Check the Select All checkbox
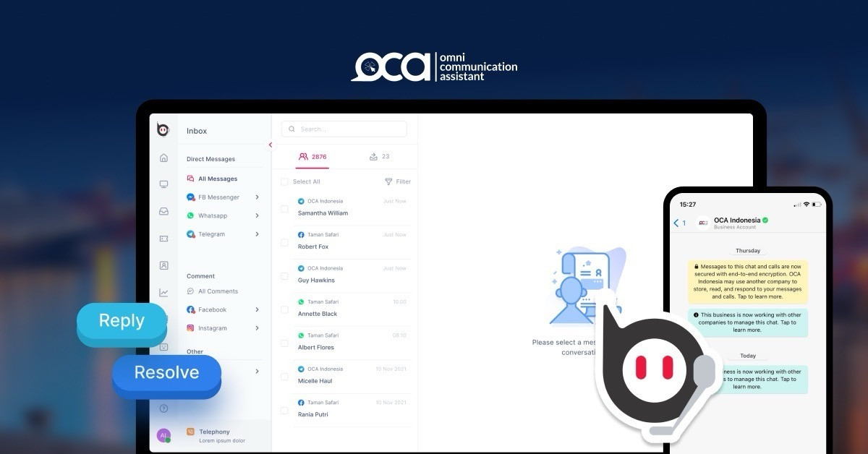The image size is (868, 454). point(284,182)
